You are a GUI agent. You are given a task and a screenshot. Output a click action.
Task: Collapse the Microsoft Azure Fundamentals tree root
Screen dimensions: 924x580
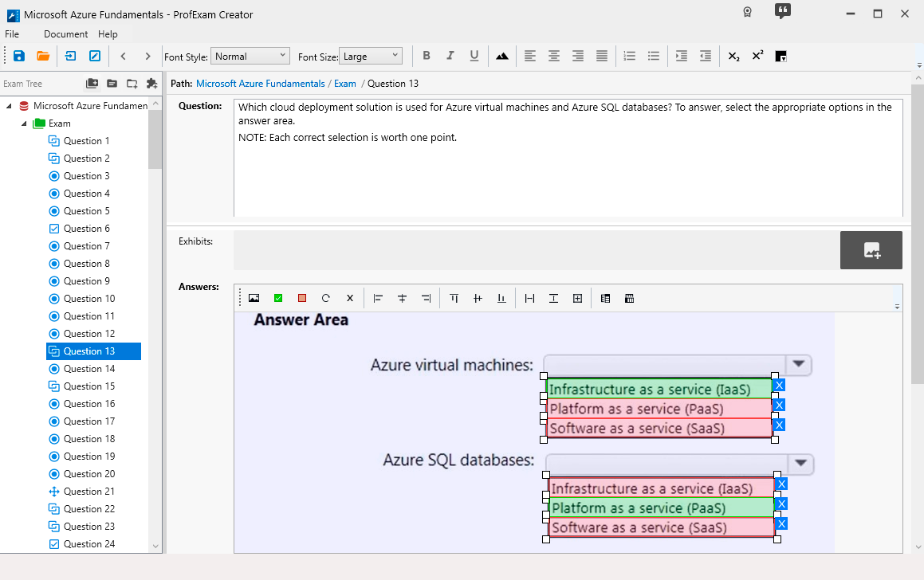9,106
